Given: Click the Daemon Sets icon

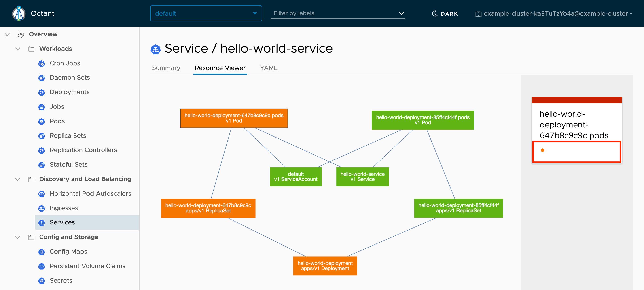Looking at the screenshot, I should (x=42, y=78).
